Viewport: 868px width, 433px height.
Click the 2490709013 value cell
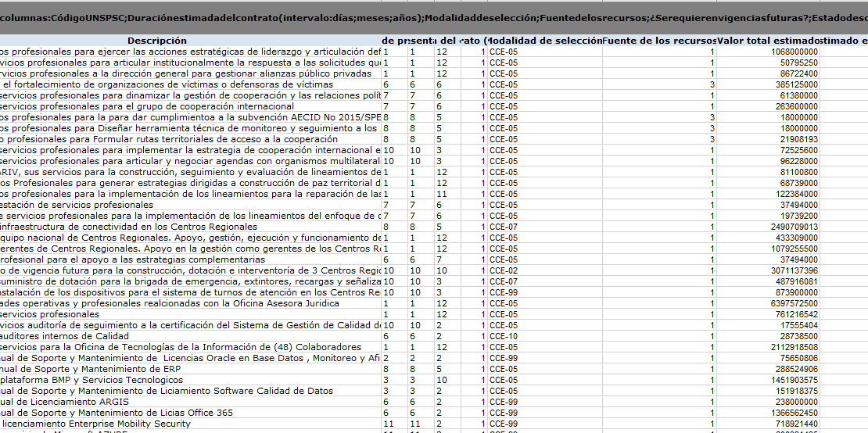[x=769, y=227]
